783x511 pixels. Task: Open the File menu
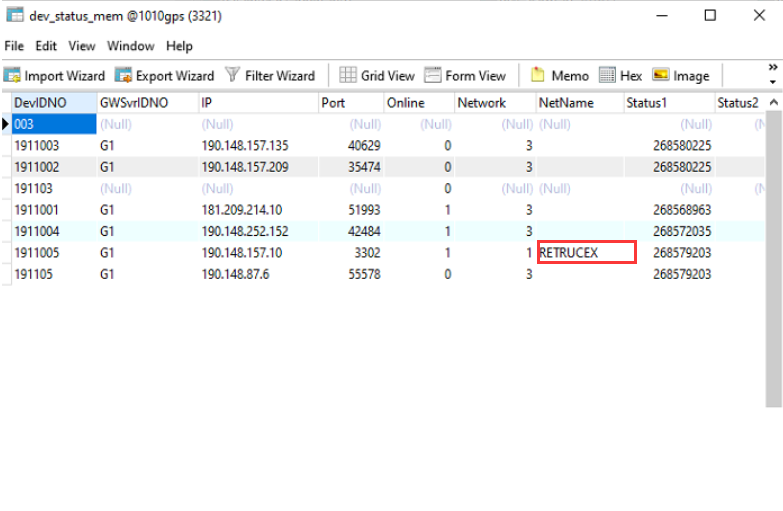click(x=14, y=46)
